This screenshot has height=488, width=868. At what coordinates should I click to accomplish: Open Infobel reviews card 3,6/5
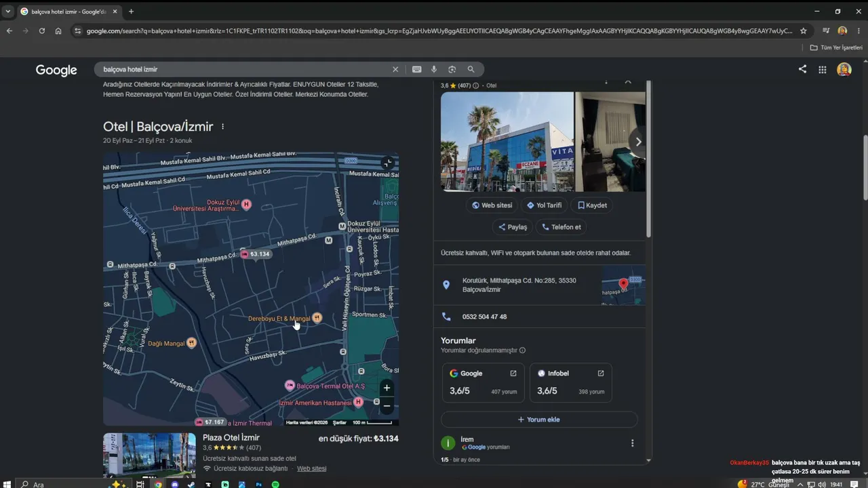click(x=570, y=382)
